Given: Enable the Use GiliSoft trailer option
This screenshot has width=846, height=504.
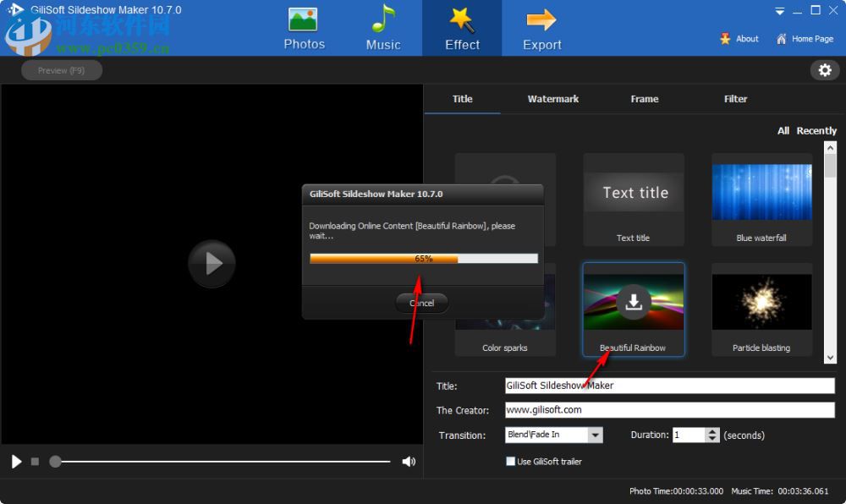Looking at the screenshot, I should [x=511, y=461].
